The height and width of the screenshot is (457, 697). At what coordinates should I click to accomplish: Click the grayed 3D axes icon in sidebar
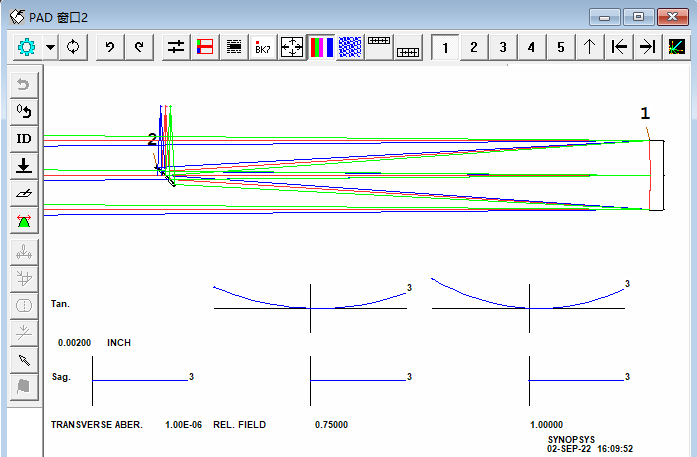click(x=24, y=279)
